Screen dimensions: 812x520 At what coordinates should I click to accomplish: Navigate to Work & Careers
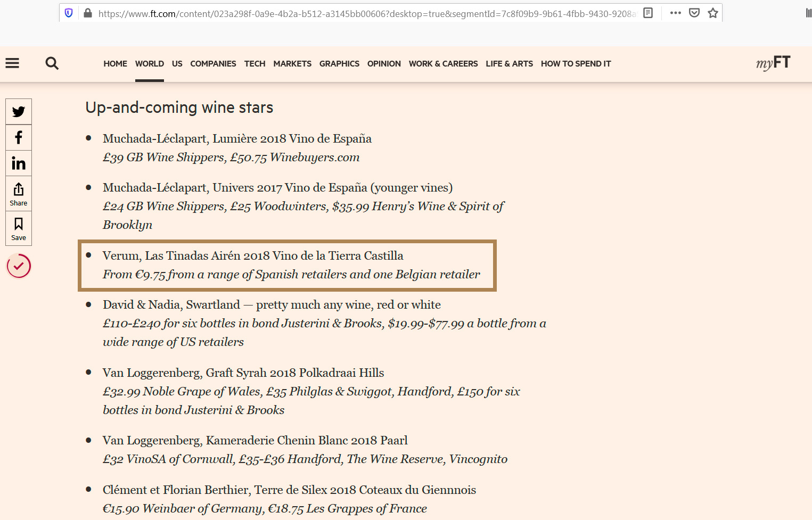pos(443,64)
